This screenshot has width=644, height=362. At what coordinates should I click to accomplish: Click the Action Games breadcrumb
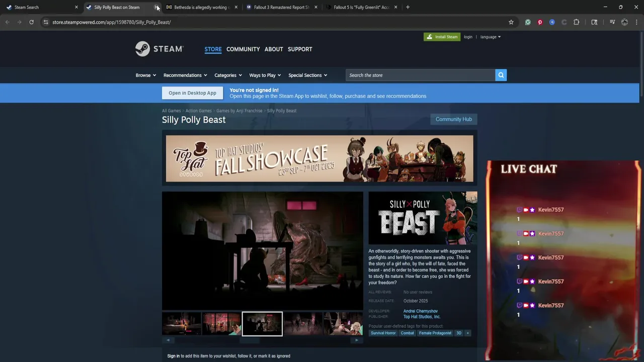point(198,111)
